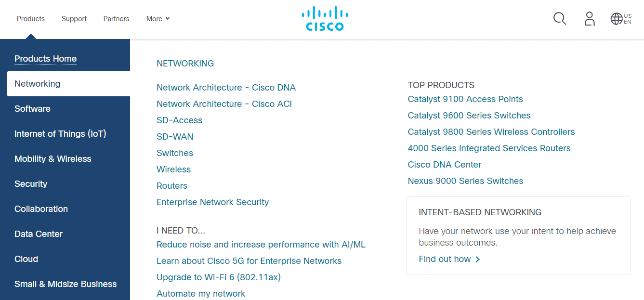Click the Cisco logo
The width and height of the screenshot is (644, 300).
pyautogui.click(x=325, y=18)
